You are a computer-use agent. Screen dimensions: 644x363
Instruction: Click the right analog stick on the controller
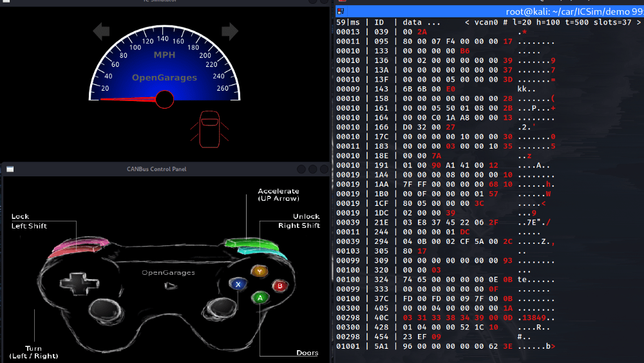coord(222,309)
